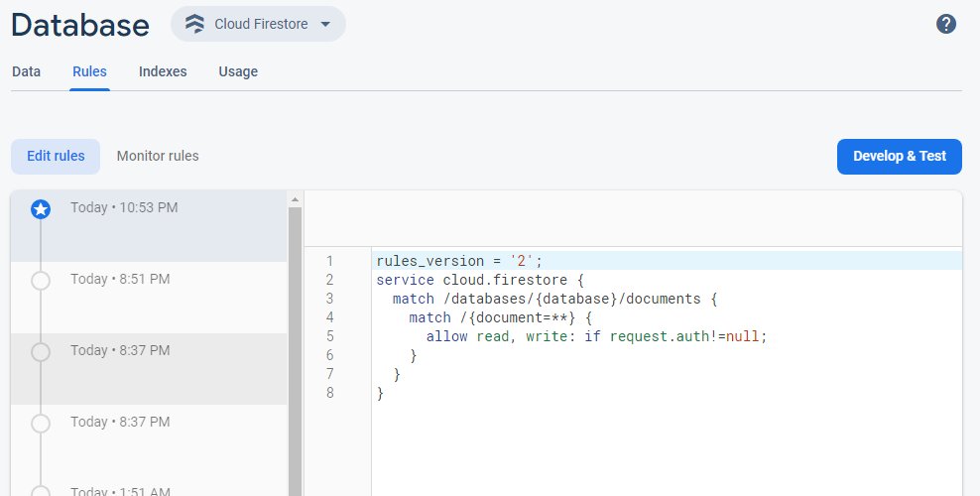Image resolution: width=980 pixels, height=496 pixels.
Task: Switch to the Rules tab
Action: point(89,71)
